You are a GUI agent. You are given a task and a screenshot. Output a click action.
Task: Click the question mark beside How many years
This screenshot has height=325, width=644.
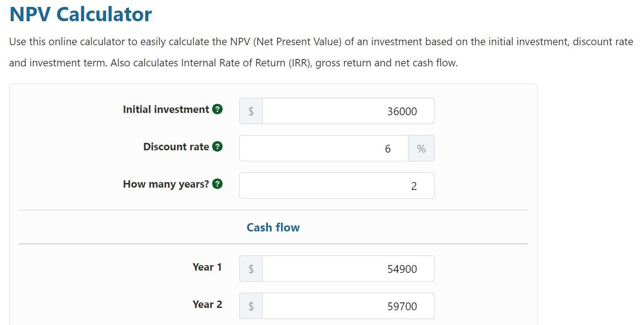coord(217,183)
